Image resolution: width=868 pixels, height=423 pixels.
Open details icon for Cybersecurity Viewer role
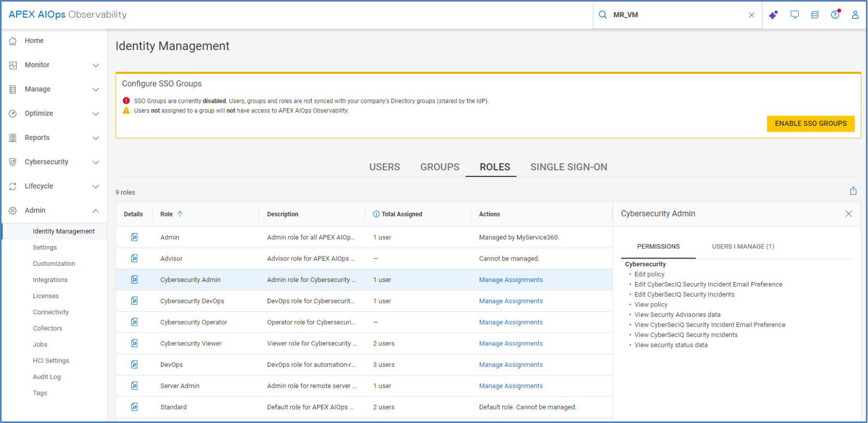[x=134, y=343]
